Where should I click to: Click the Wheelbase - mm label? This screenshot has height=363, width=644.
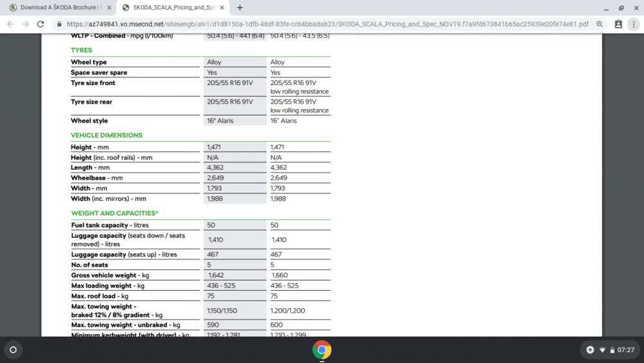[x=97, y=178]
